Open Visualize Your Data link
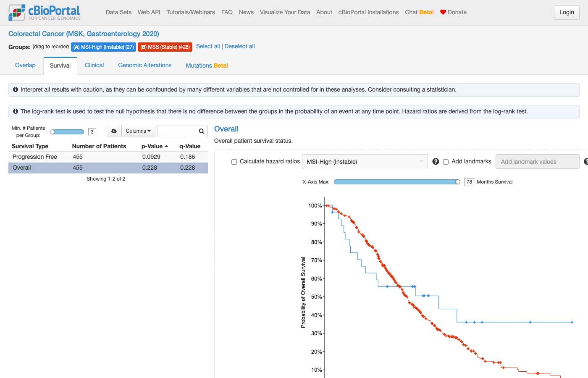 point(285,12)
